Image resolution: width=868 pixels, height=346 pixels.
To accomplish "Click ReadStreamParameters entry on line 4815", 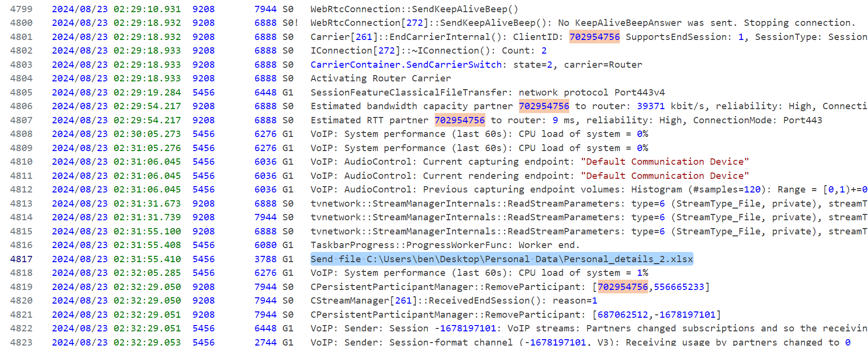I will click(589, 231).
